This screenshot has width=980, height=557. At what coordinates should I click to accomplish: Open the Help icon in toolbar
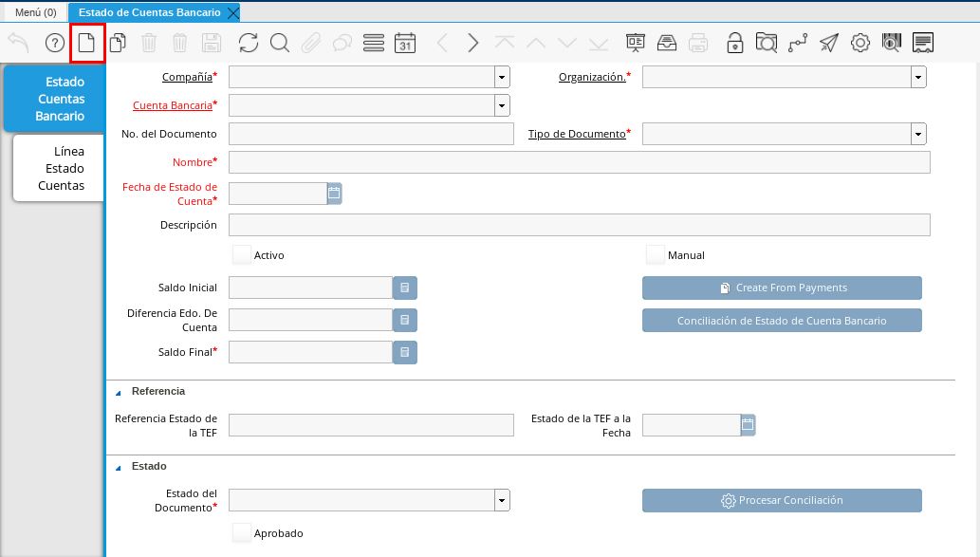coord(55,43)
